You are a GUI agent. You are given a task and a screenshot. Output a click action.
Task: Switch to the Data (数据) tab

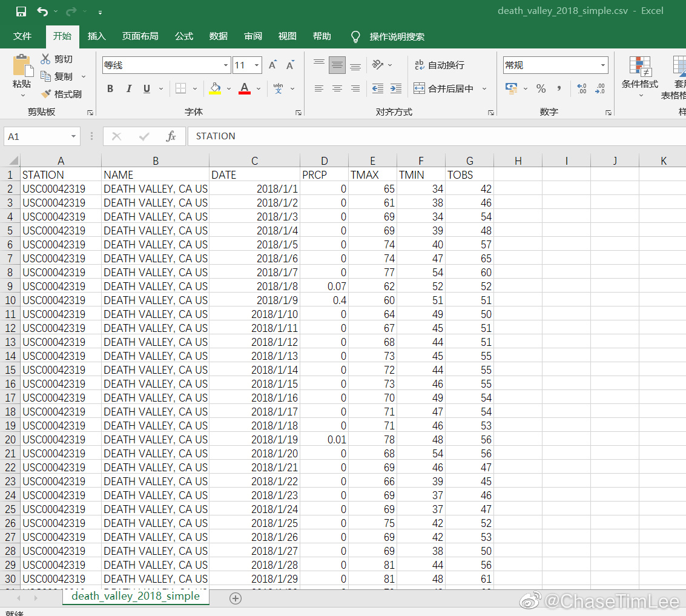(219, 36)
